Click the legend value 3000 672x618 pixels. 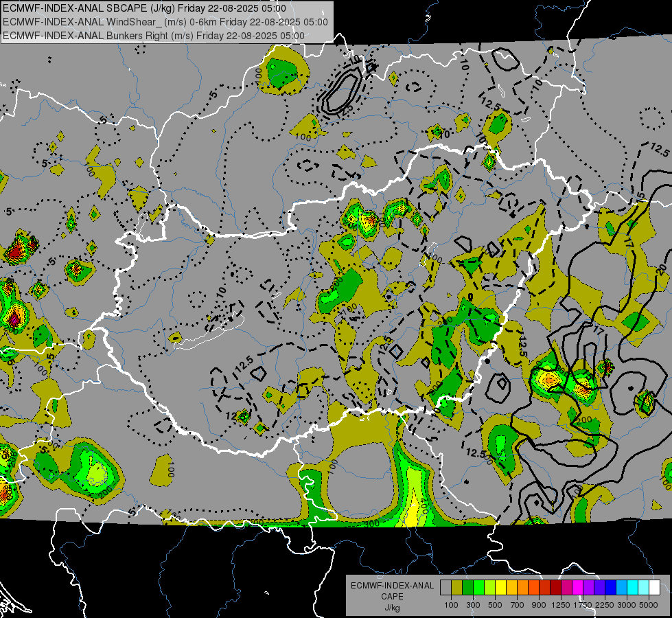click(x=627, y=605)
